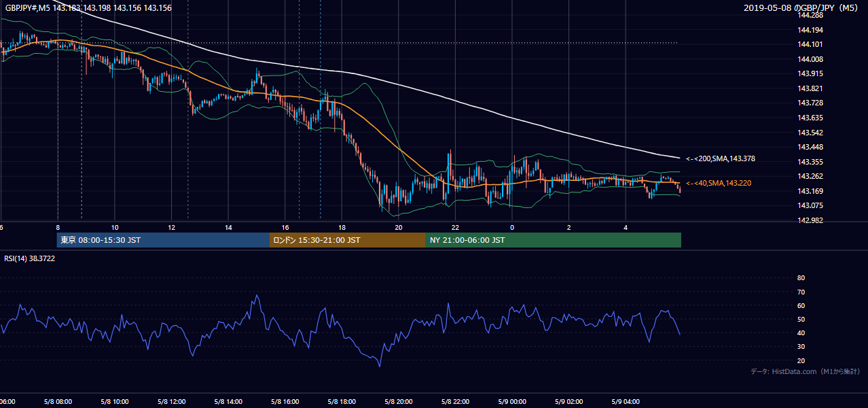Select the '5/9 02:00' bottom time label

point(569,401)
